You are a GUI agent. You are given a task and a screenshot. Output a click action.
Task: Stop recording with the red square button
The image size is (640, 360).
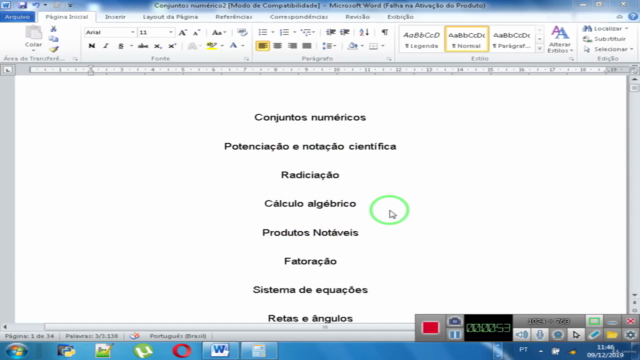click(x=431, y=328)
